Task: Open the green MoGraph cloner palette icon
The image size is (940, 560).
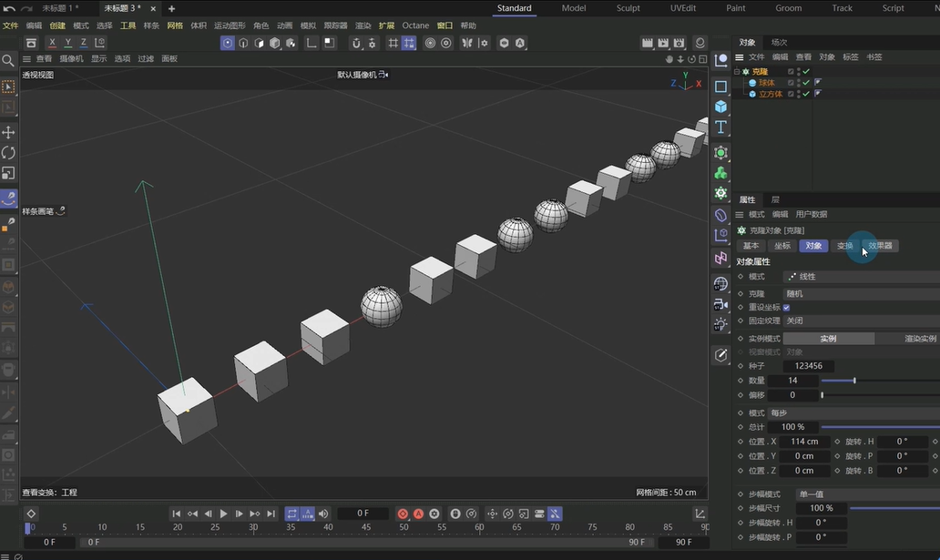Action: tap(720, 173)
